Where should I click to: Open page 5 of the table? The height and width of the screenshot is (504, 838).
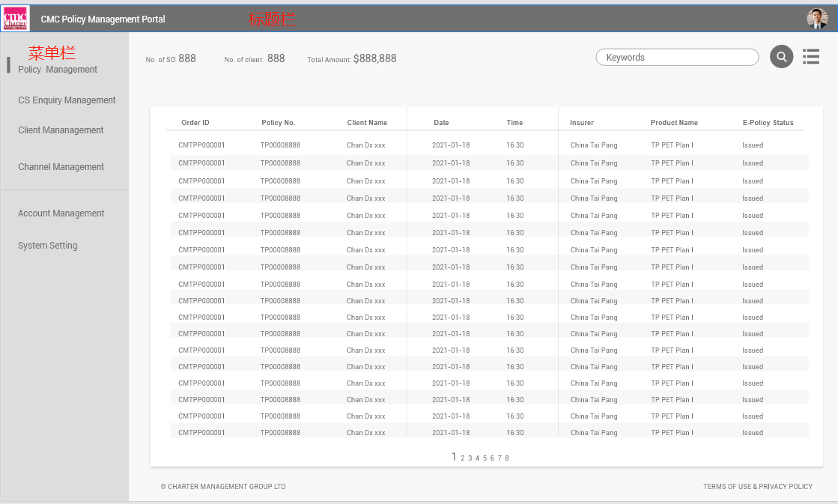(x=485, y=458)
